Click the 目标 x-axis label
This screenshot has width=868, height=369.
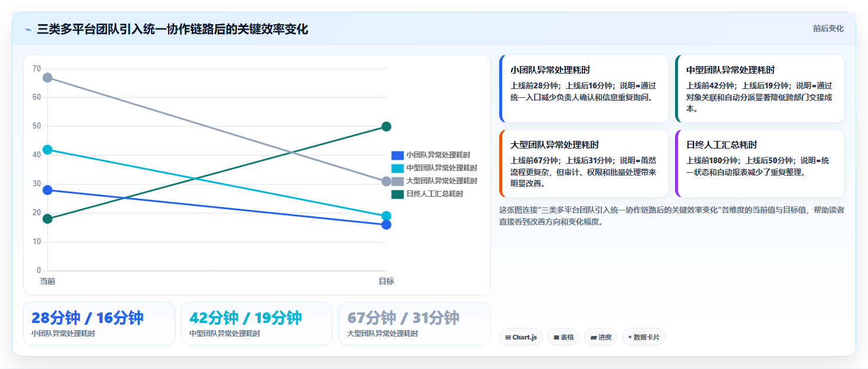386,281
